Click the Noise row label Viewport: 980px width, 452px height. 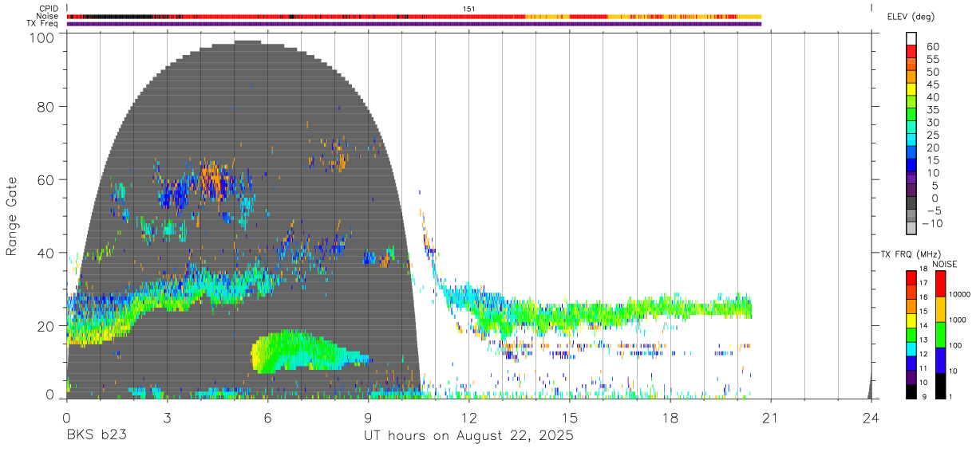[x=48, y=16]
